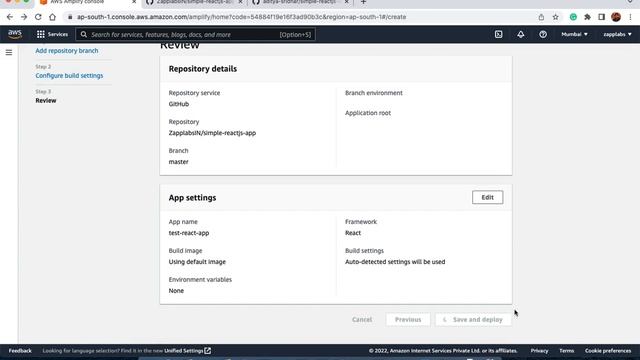Open Cookie preferences
Image resolution: width=640 pixels, height=360 pixels.
pyautogui.click(x=608, y=351)
